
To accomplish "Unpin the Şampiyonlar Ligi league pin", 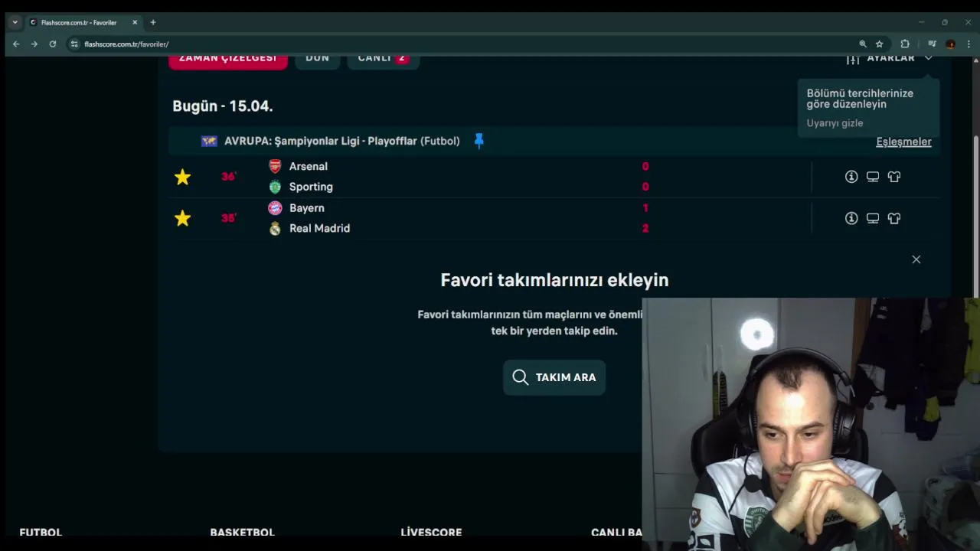I will (479, 141).
